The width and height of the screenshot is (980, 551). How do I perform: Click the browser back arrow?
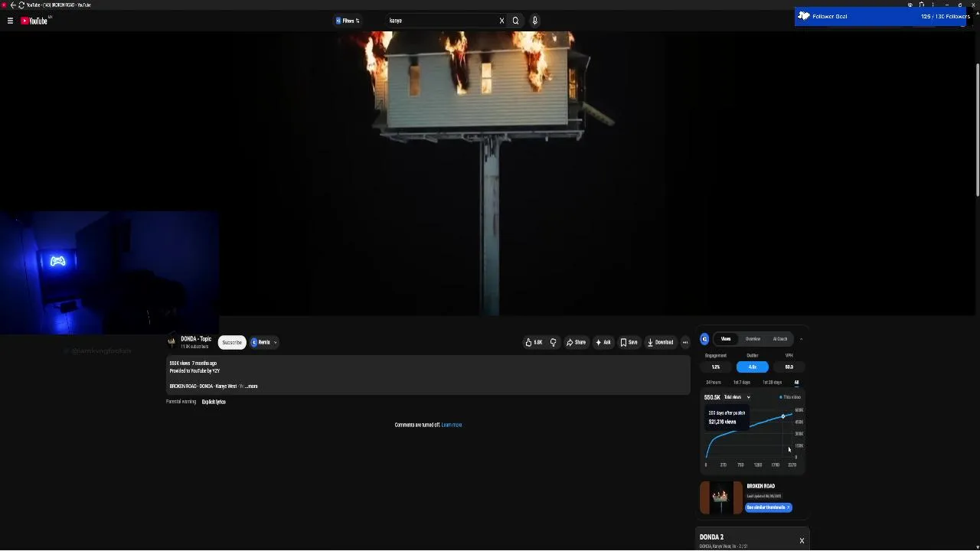[13, 5]
